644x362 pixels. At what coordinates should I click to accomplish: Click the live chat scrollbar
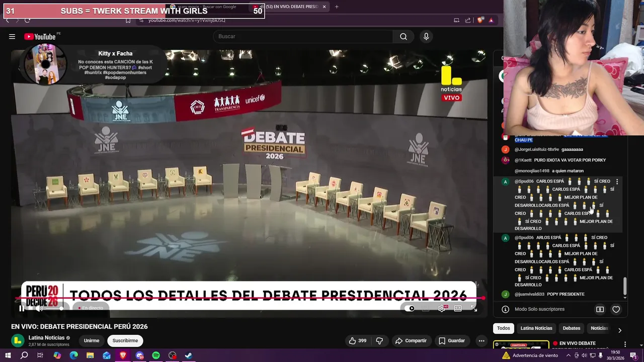tap(625, 287)
